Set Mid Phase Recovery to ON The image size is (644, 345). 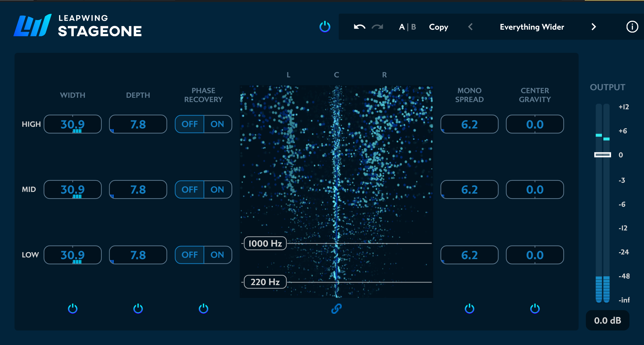pos(218,190)
